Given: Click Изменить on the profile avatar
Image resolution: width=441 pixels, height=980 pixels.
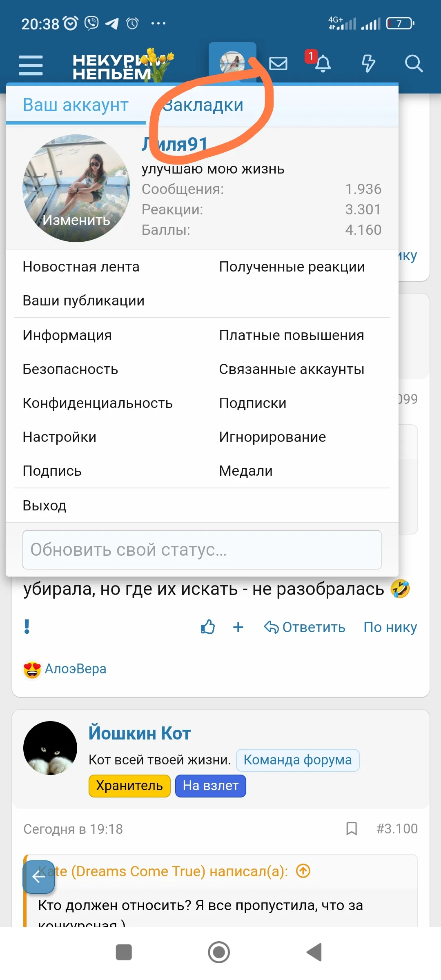Looking at the screenshot, I should pyautogui.click(x=76, y=220).
